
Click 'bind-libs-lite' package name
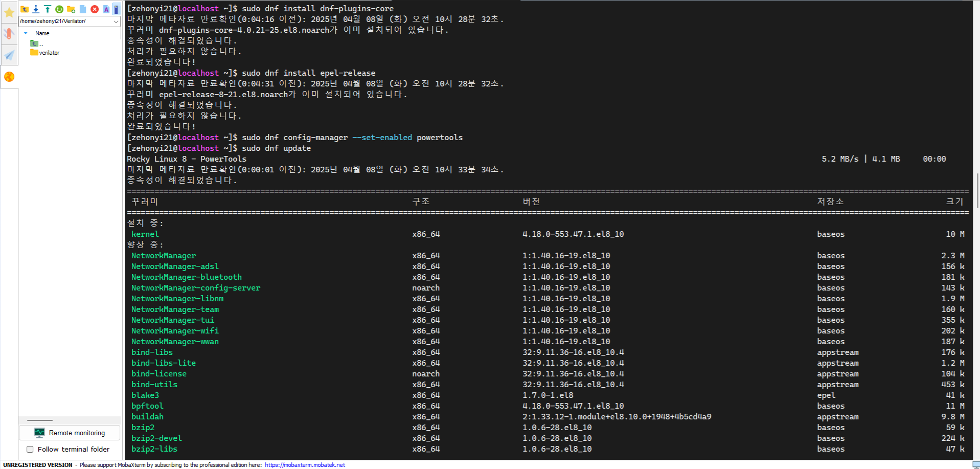[164, 363]
